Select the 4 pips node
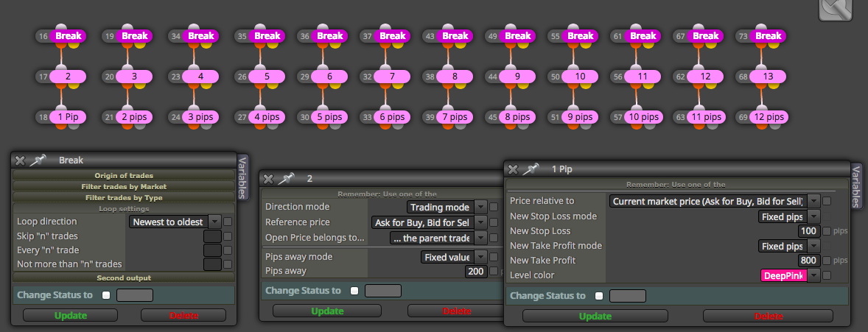 pyautogui.click(x=267, y=117)
